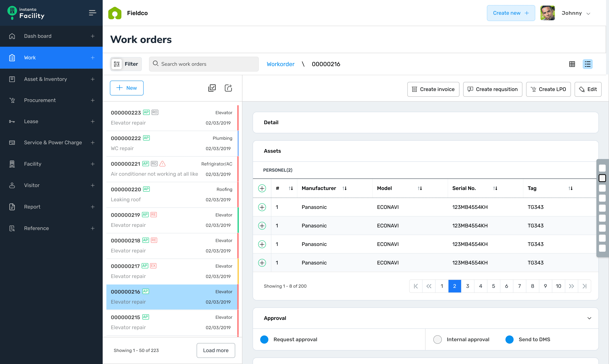The width and height of the screenshot is (609, 364).
Task: Toggle the Send to DMS option
Action: click(x=509, y=340)
